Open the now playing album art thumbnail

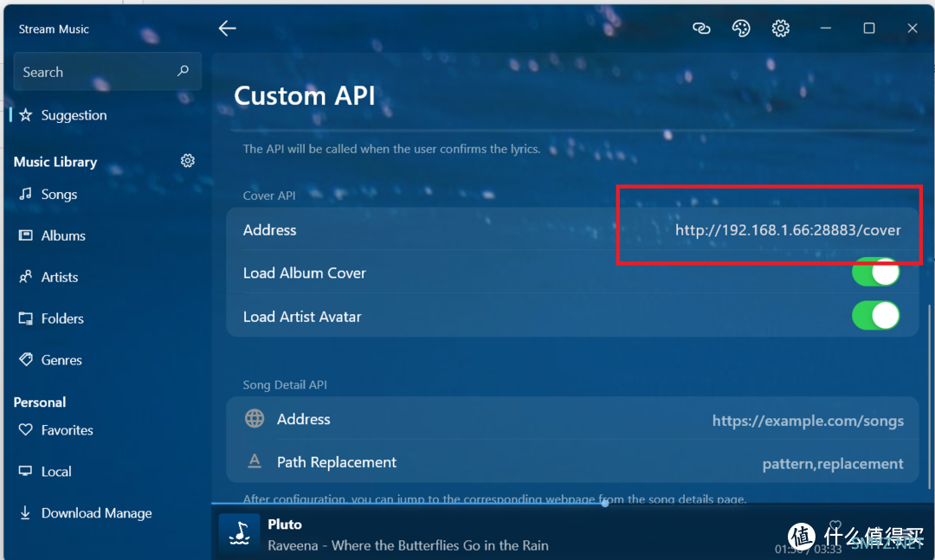click(239, 534)
